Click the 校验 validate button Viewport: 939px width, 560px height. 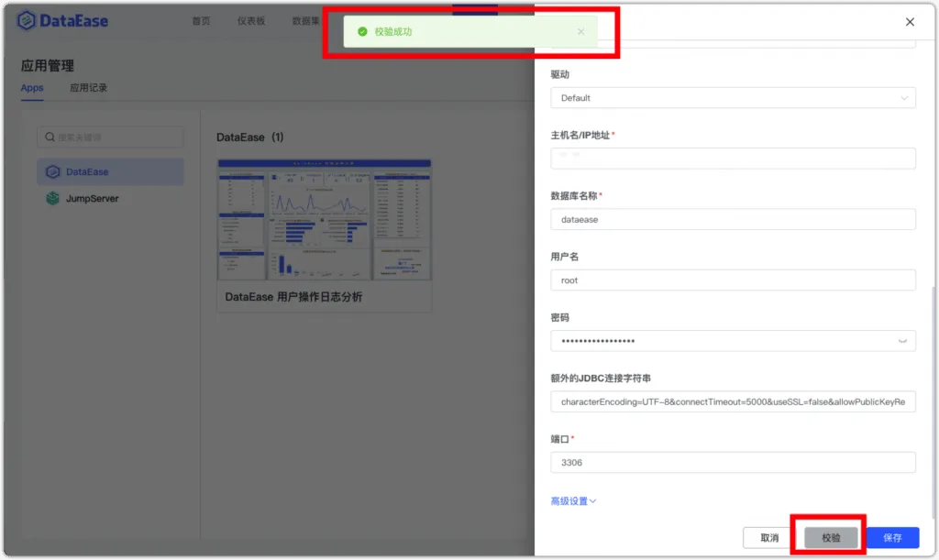(831, 537)
